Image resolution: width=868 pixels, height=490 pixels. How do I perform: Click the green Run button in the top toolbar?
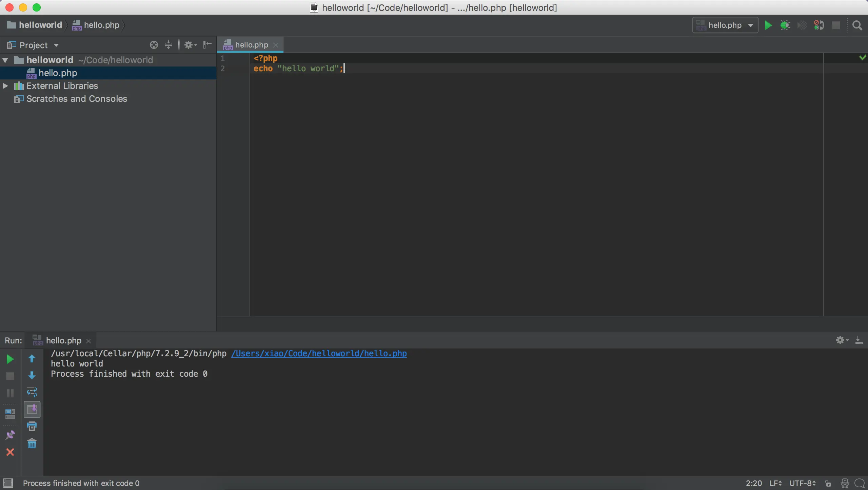pyautogui.click(x=768, y=25)
